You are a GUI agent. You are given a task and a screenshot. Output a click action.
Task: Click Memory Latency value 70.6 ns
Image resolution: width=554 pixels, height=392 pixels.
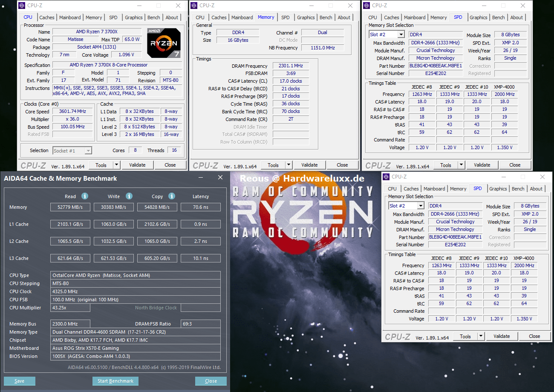point(201,207)
